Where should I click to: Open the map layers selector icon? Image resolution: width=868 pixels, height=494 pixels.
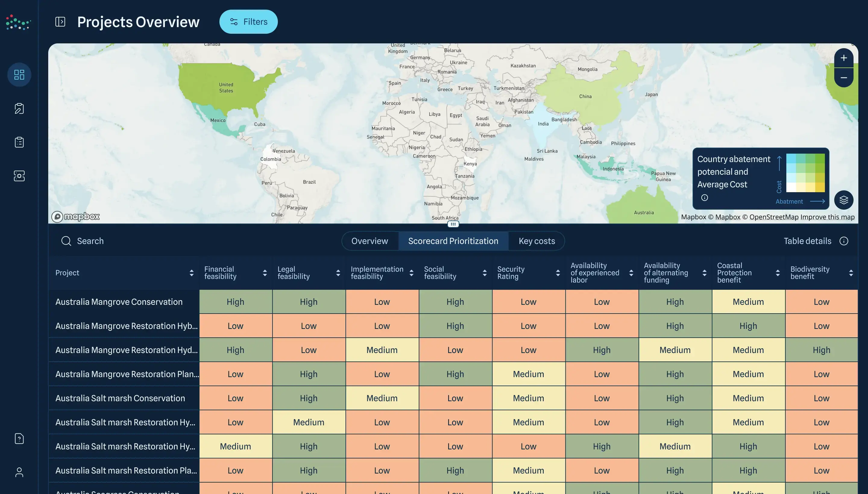[x=844, y=200]
